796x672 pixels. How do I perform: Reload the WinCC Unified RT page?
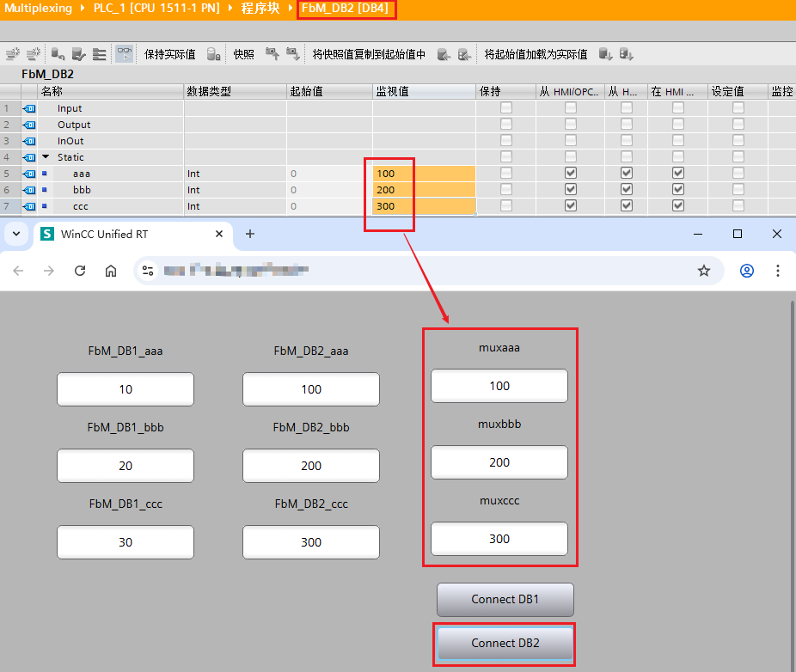point(80,271)
